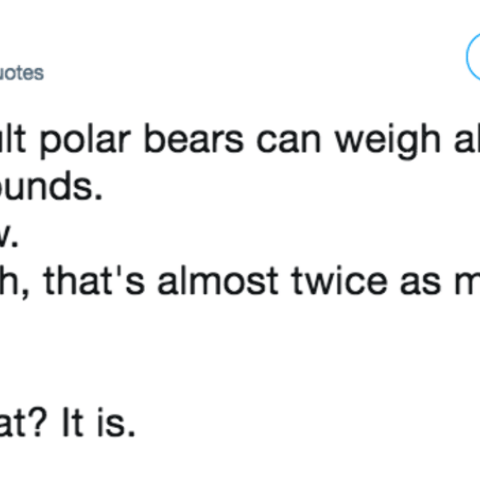480x480 pixels.
Task: Select the word "almost" in the tweet
Action: pyautogui.click(x=218, y=281)
